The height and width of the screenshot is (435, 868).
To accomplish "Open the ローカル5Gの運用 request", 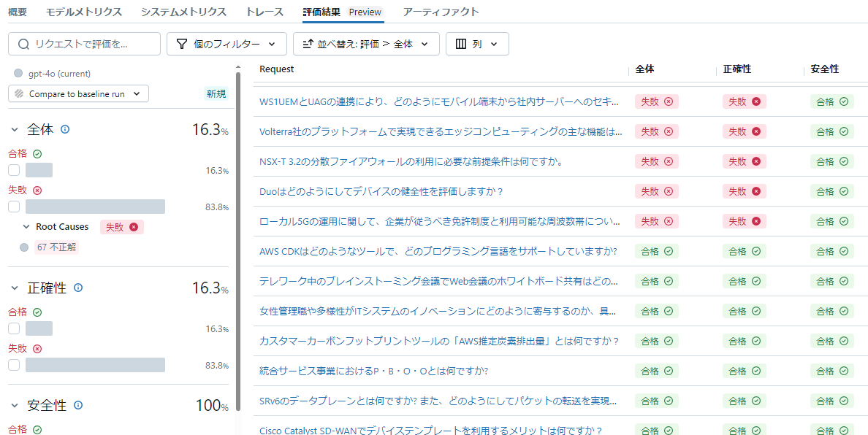I will pyautogui.click(x=440, y=221).
